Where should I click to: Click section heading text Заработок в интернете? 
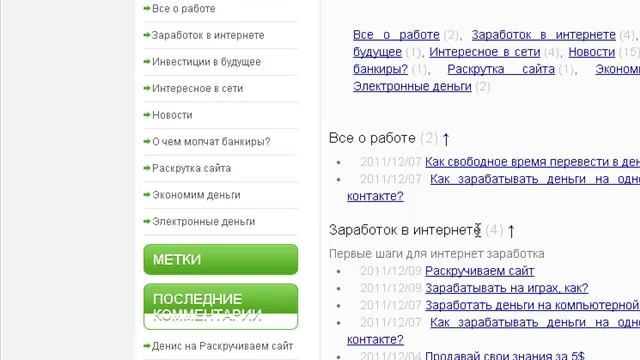coord(405,230)
